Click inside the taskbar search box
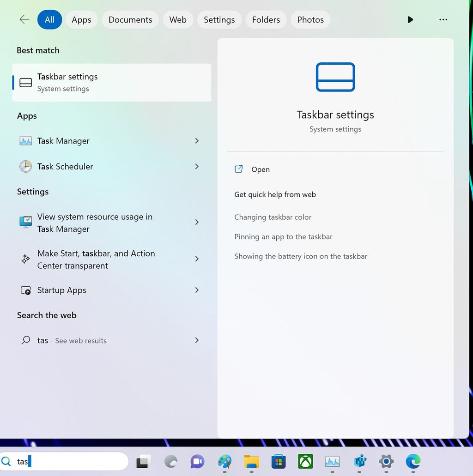The height and width of the screenshot is (476, 473). pos(65,461)
